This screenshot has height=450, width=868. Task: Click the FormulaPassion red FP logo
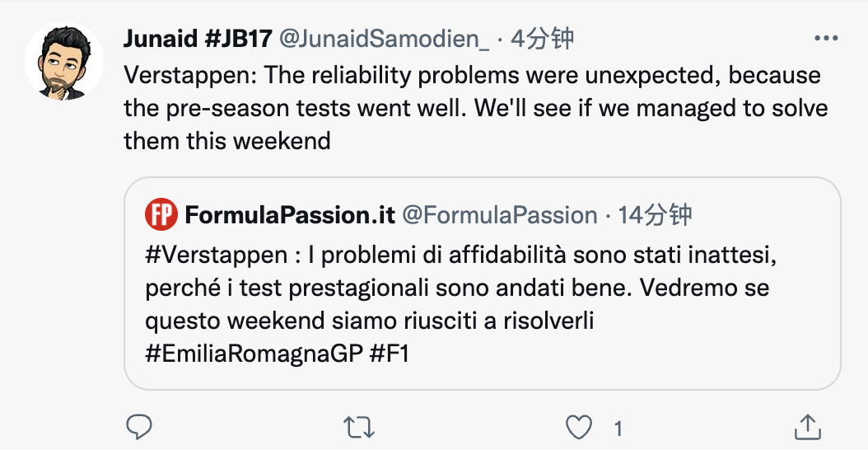click(161, 215)
